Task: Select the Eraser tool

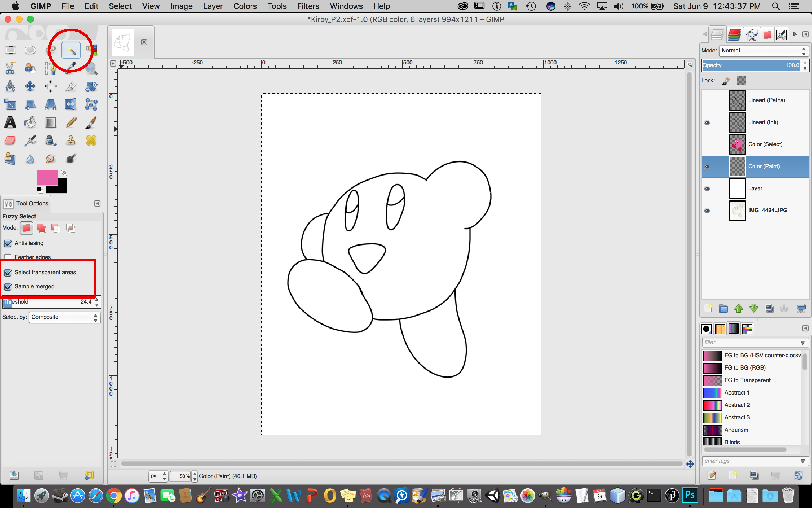Action: [x=10, y=141]
